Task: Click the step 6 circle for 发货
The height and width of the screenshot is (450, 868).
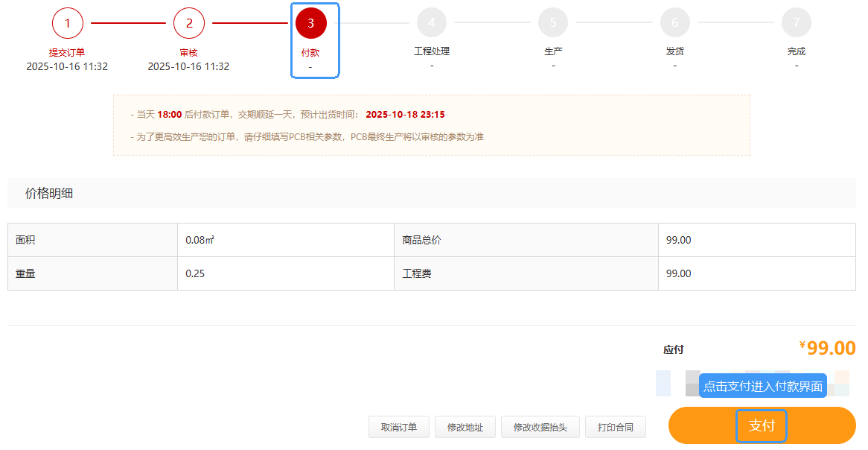Action: [674, 23]
